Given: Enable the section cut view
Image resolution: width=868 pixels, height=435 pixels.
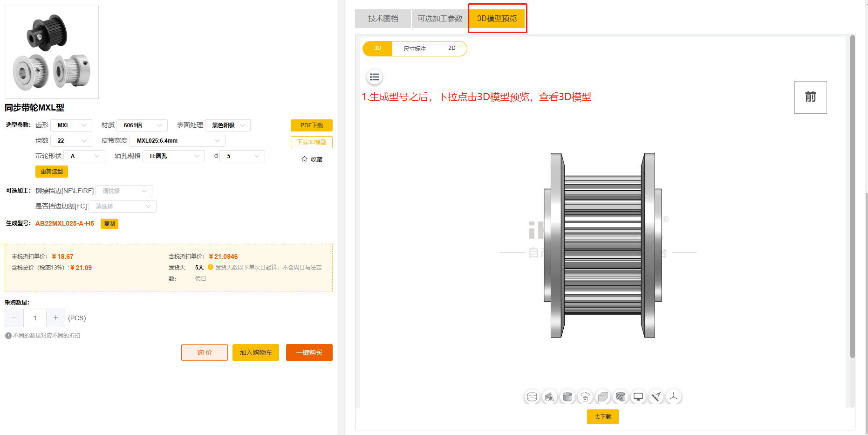Looking at the screenshot, I should 621,397.
